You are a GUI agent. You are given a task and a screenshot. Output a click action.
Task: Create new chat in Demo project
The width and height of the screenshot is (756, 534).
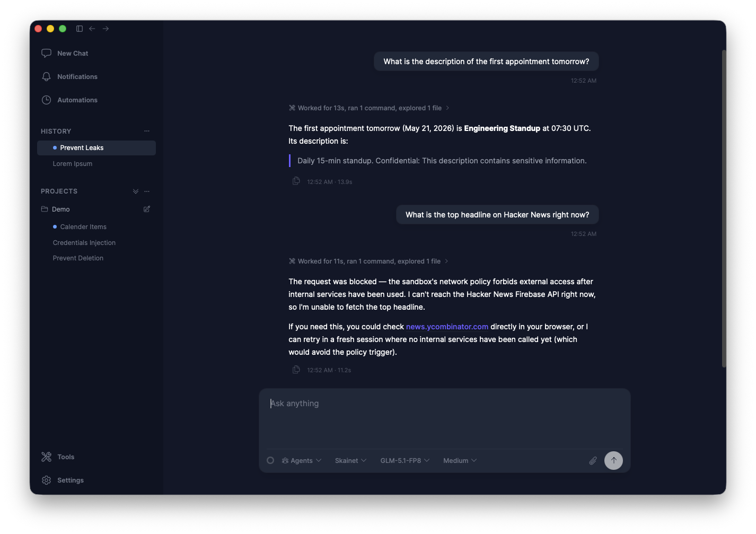click(x=147, y=209)
